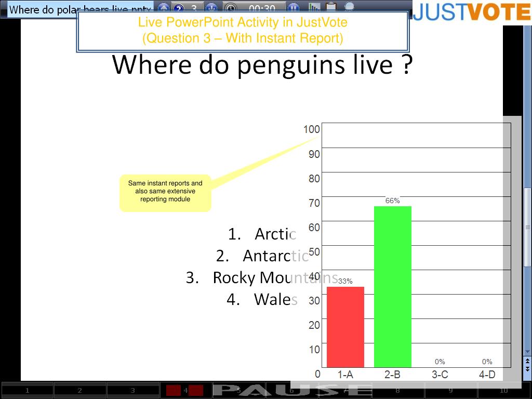Viewport: 532px width, 399px height.
Task: Click the 66% label above the green bar
Action: tap(393, 201)
